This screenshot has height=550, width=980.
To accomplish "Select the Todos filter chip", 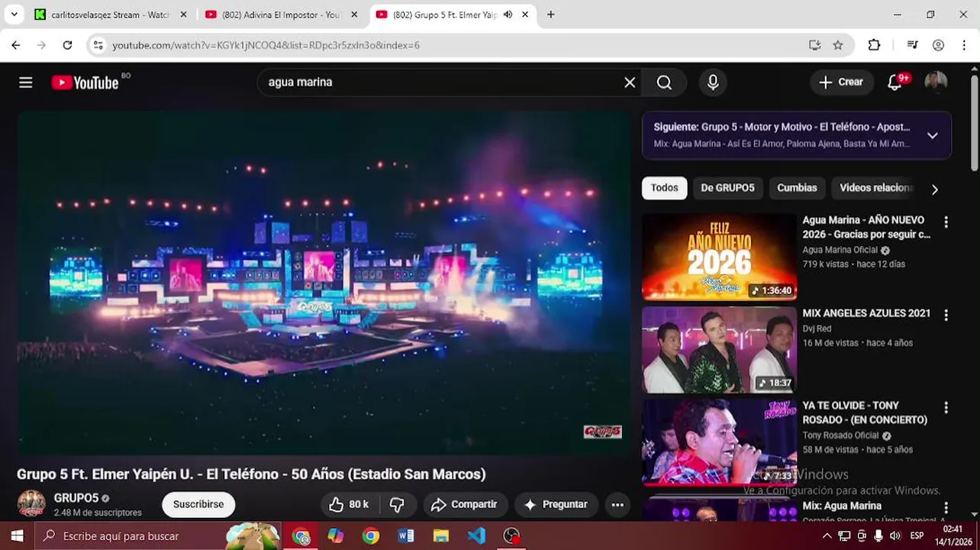I will (x=664, y=188).
